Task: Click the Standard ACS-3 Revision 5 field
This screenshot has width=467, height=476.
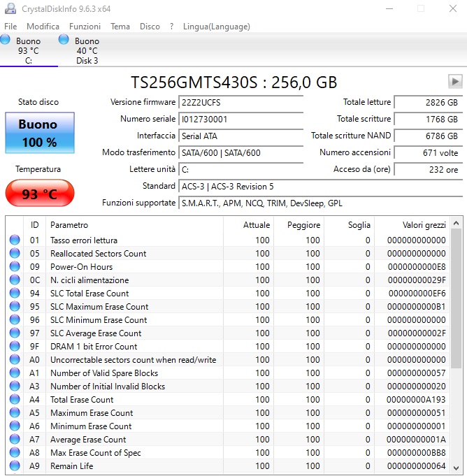Action: (x=321, y=187)
